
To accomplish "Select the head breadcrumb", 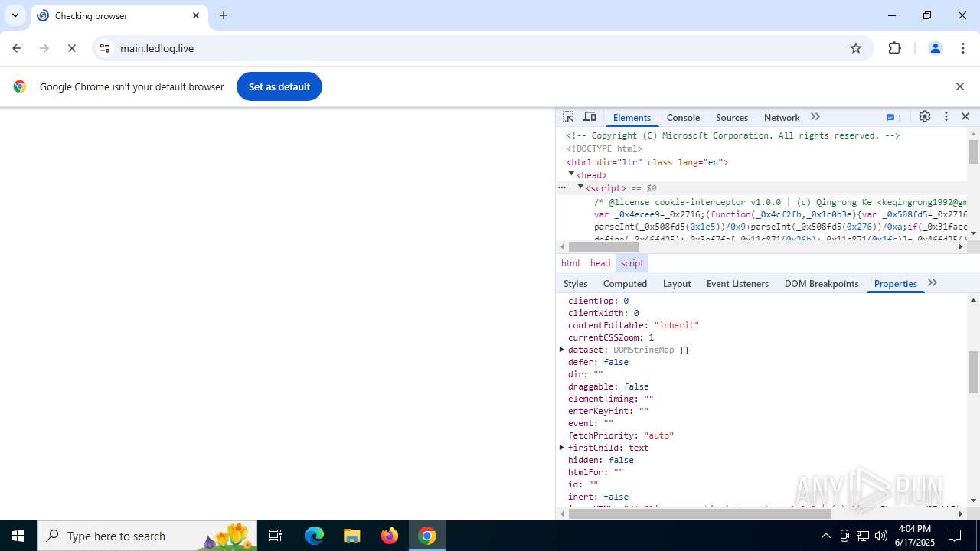I will click(600, 263).
